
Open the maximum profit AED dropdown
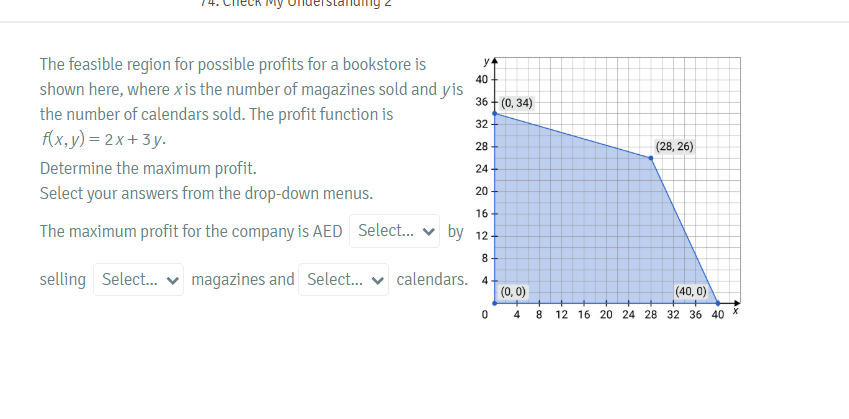click(x=394, y=231)
